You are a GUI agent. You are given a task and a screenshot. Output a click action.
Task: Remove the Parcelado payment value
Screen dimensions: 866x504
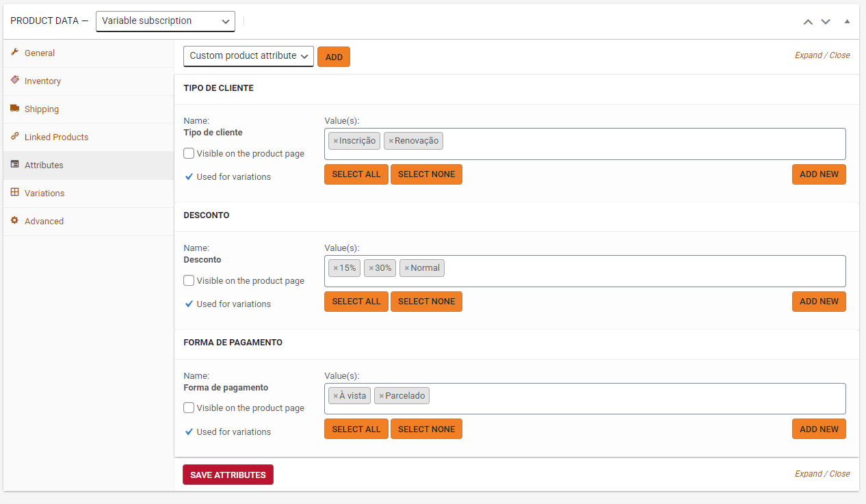[x=381, y=396]
